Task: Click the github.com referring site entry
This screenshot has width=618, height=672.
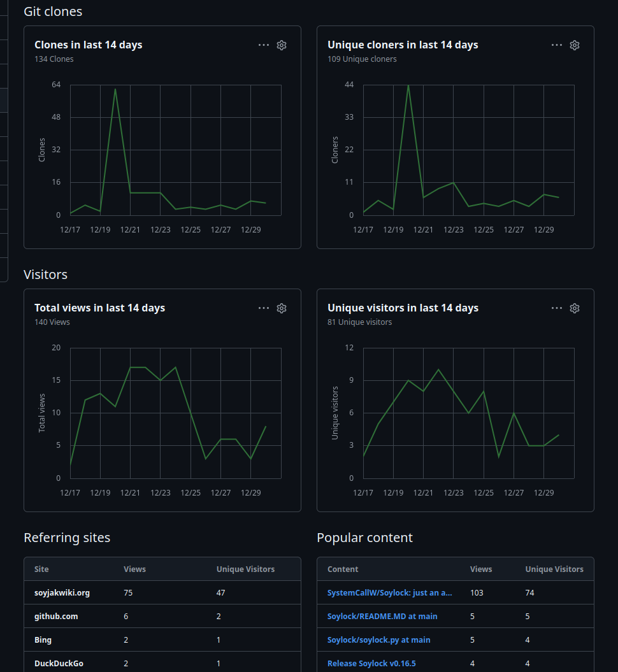Action: (56, 616)
